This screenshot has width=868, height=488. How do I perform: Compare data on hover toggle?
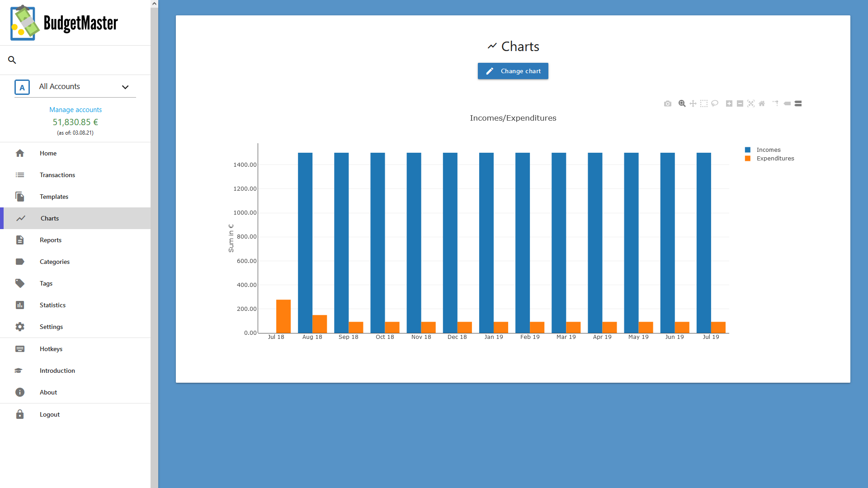pos(798,103)
